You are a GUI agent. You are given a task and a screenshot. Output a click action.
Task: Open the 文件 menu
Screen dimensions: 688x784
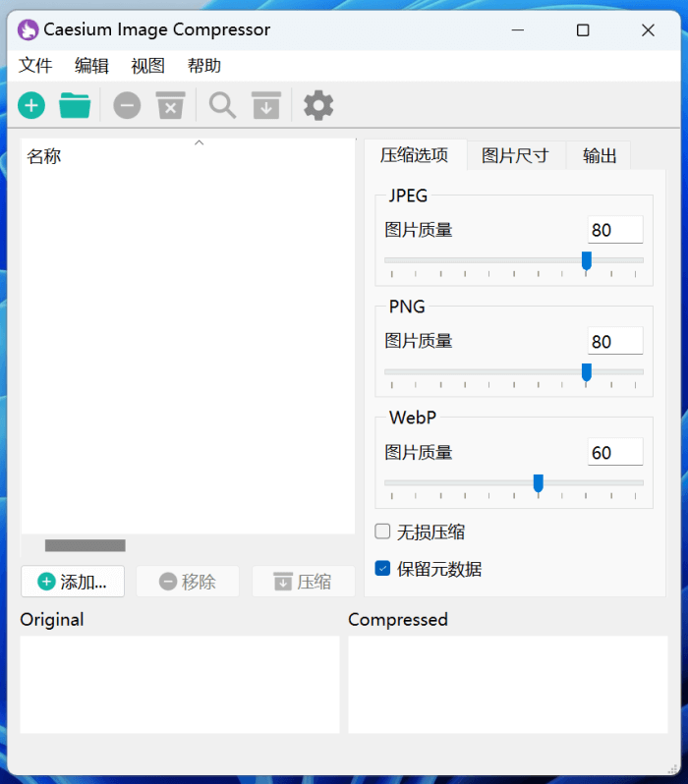tap(35, 66)
